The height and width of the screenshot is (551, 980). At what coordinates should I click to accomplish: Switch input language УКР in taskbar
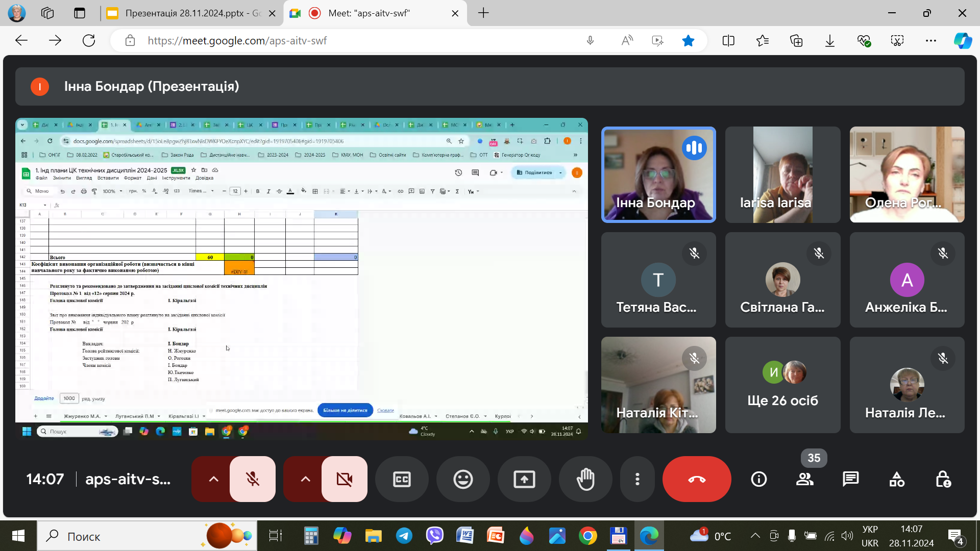(x=870, y=536)
